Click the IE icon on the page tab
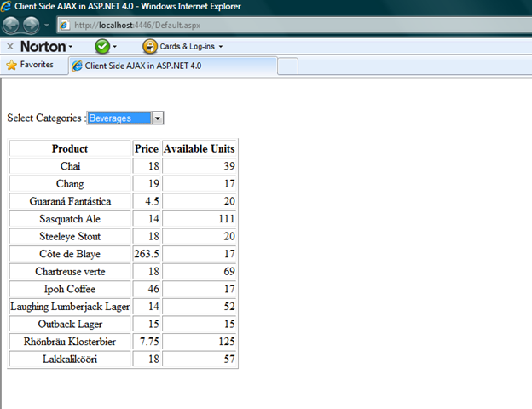The height and width of the screenshot is (409, 532). coord(77,66)
